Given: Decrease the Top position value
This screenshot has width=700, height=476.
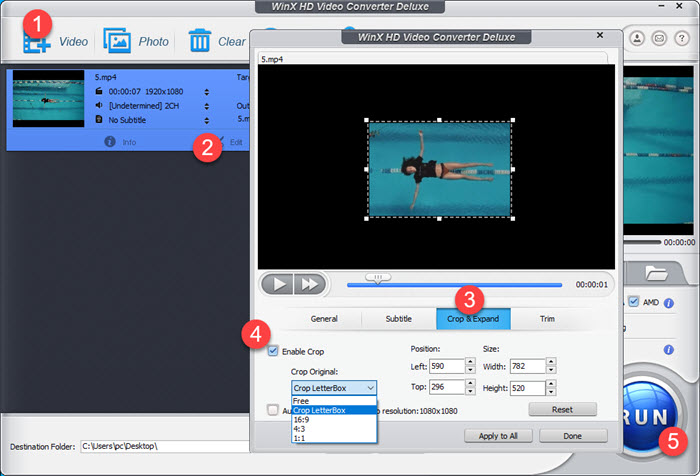Looking at the screenshot, I should click(x=470, y=391).
